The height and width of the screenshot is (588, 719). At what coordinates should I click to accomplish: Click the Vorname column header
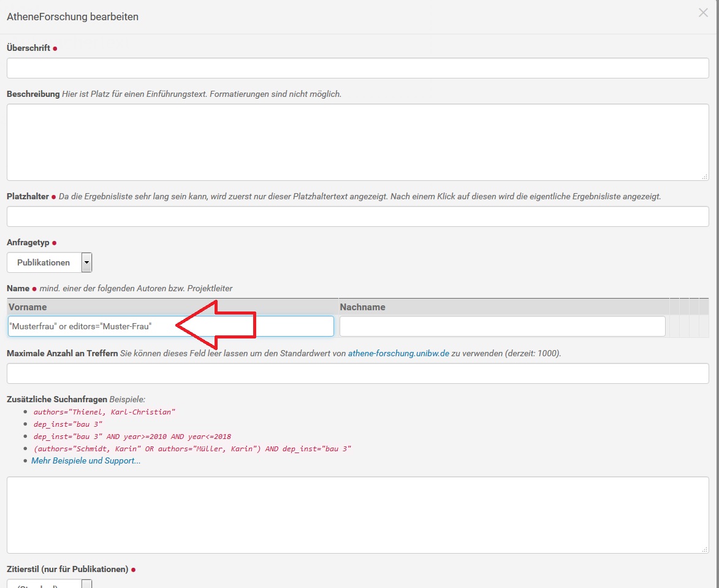[x=173, y=307]
